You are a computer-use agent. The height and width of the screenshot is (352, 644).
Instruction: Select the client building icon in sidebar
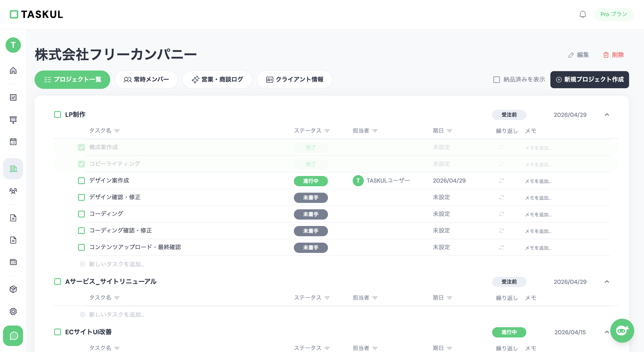13,169
